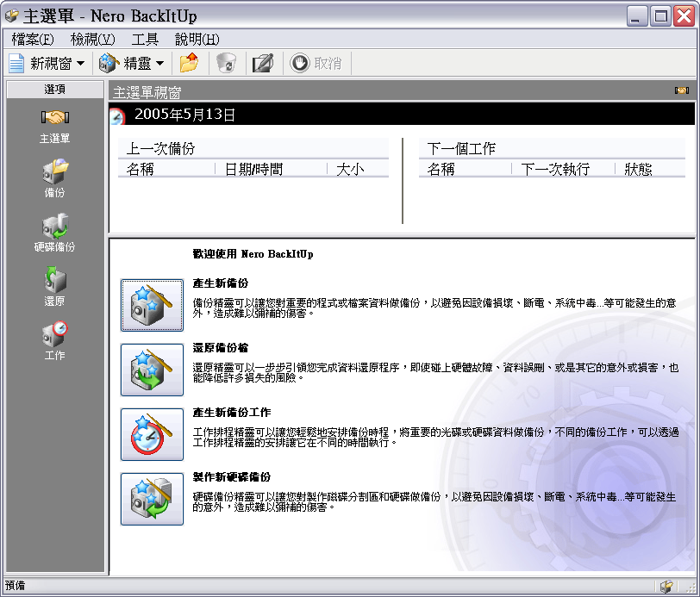This screenshot has height=597, width=700.
Task: Click the 產生新備份 heading text
Action: (x=221, y=283)
